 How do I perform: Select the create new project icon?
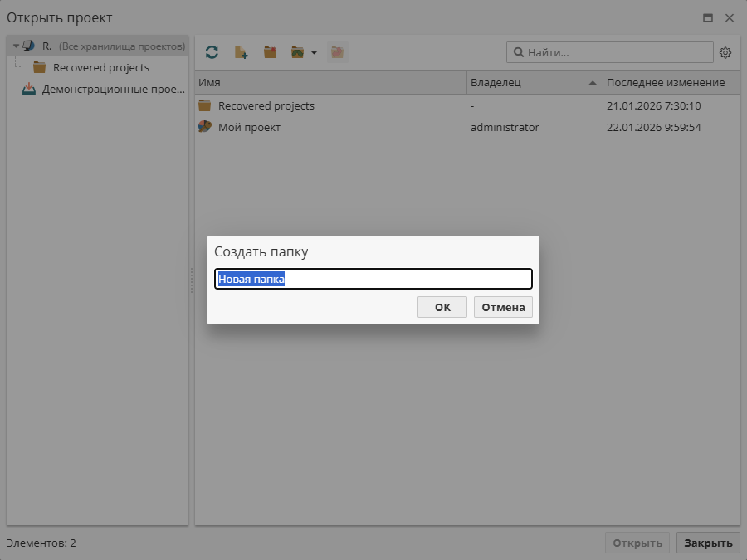[241, 51]
